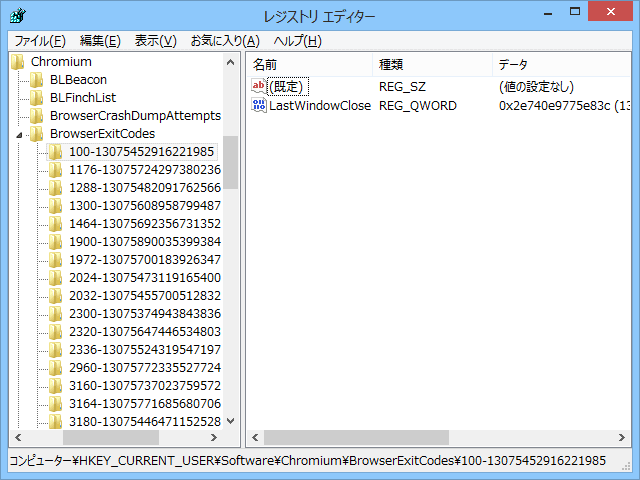Select key label 100-13075452916221985
The width and height of the screenshot is (640, 480).
pyautogui.click(x=141, y=152)
